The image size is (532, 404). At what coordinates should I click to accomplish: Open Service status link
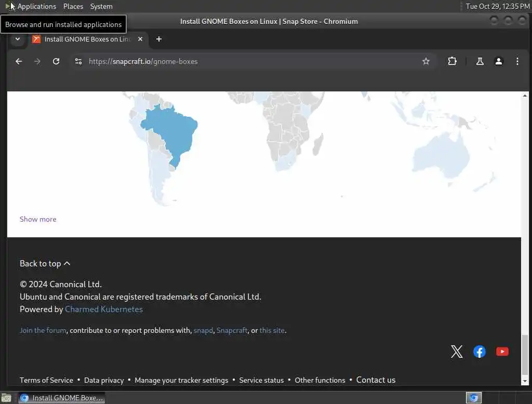(x=261, y=380)
